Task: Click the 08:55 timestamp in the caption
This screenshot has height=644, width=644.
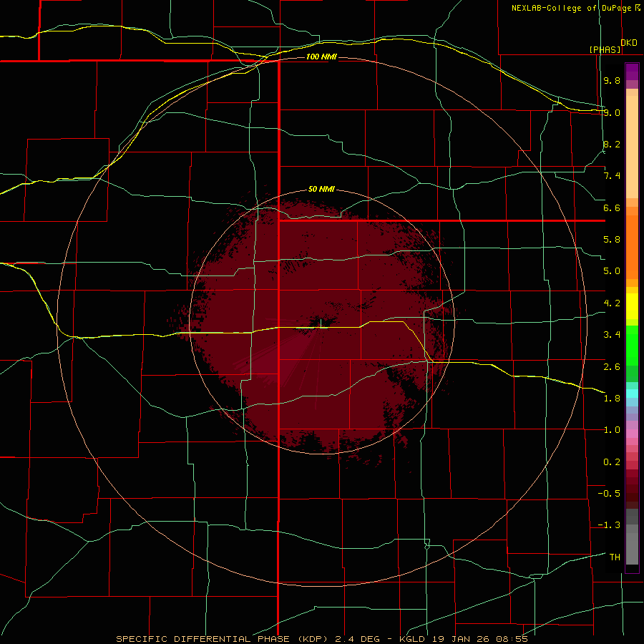Action: click(x=512, y=639)
